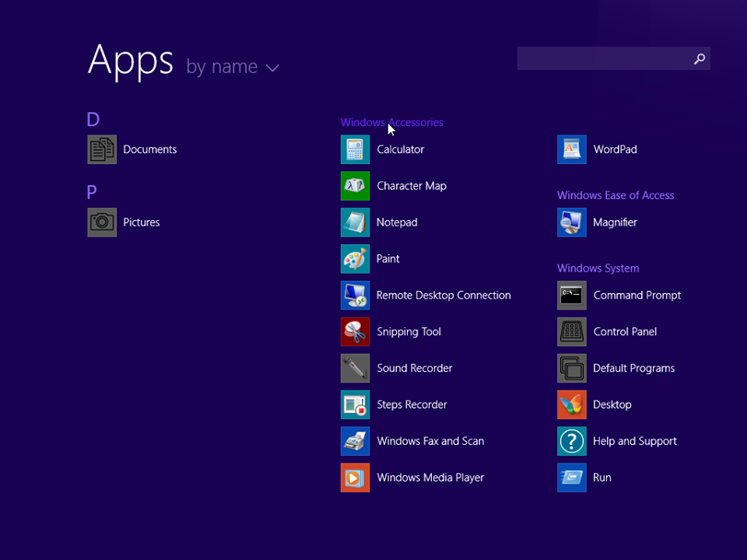The image size is (747, 560).
Task: Click the 'Paint' text label
Action: coord(388,258)
